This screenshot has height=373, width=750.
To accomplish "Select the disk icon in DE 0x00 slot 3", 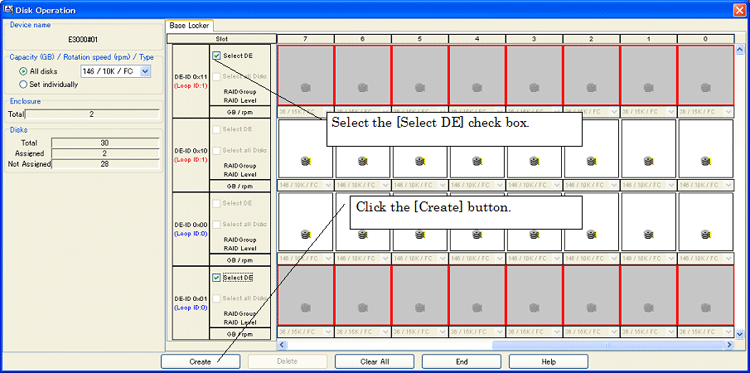I will [534, 235].
